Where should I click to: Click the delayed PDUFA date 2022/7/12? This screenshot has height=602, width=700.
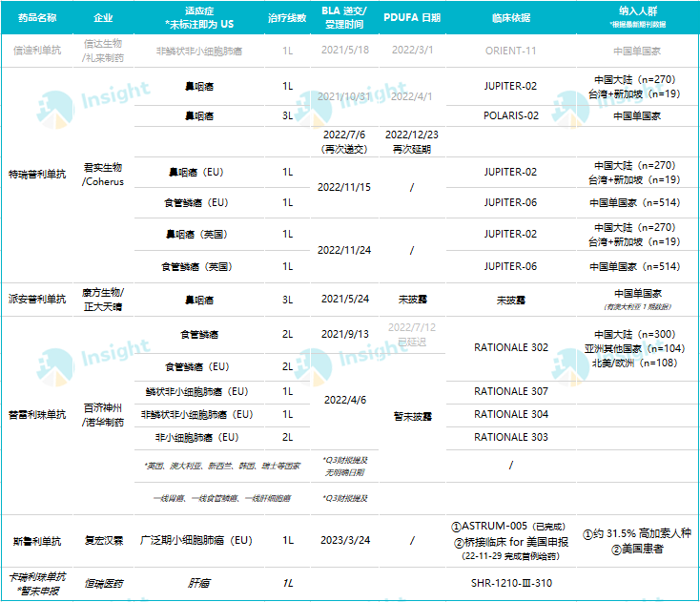click(412, 328)
